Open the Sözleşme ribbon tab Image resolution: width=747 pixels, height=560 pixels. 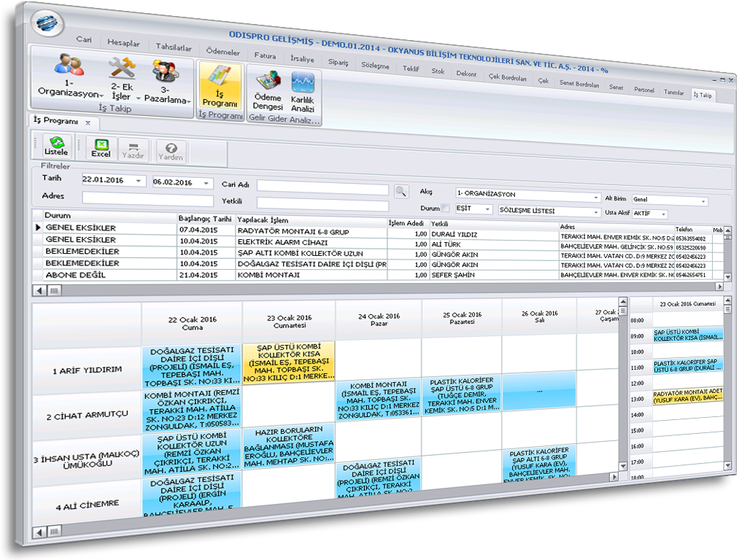[375, 66]
